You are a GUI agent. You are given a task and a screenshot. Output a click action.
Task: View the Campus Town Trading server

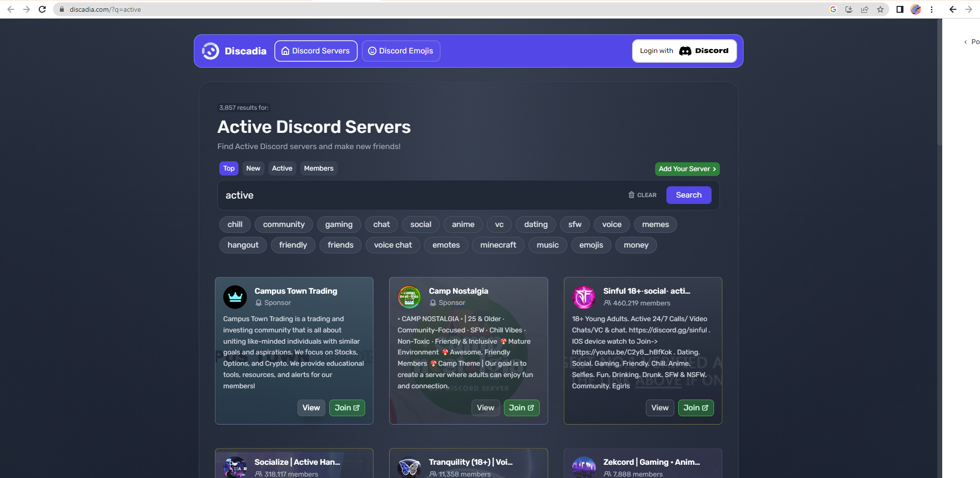(x=311, y=408)
